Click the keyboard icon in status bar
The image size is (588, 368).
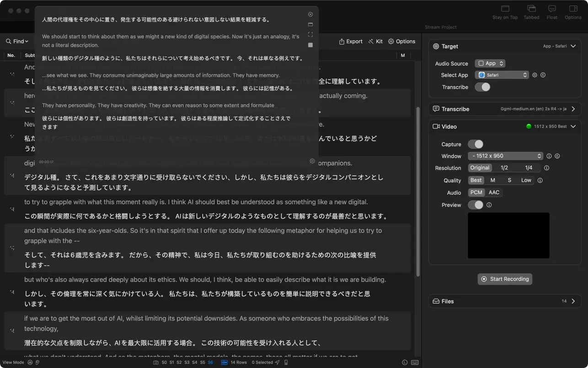(x=415, y=363)
